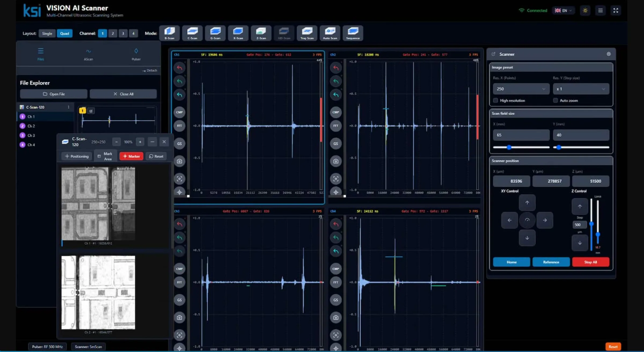Click the CMP button in Ch2 plot

(336, 112)
